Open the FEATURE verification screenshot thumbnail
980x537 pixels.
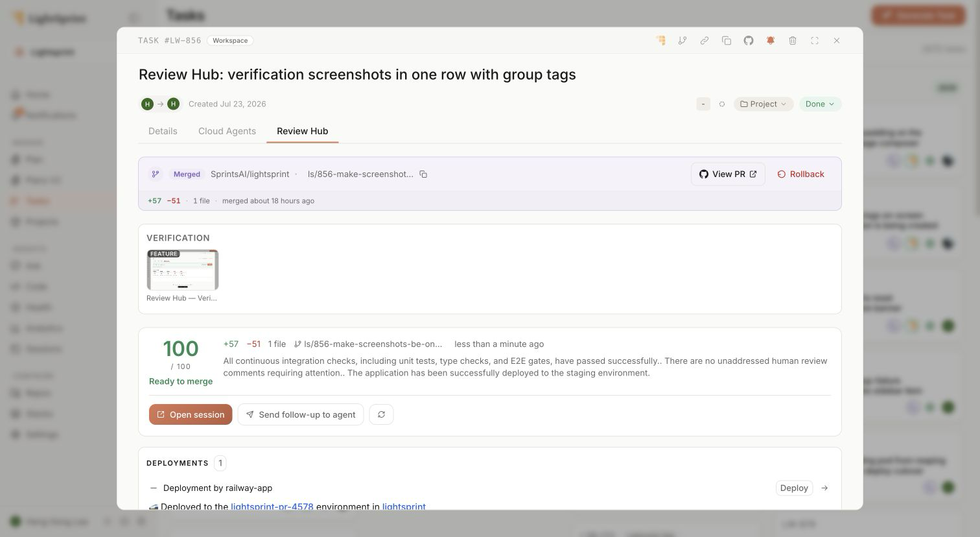[183, 270]
